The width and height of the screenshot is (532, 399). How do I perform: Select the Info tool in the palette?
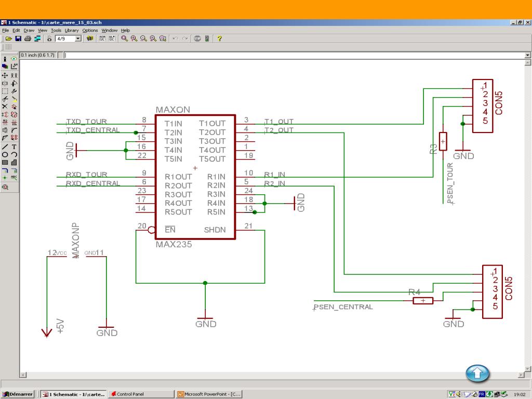(x=5, y=59)
